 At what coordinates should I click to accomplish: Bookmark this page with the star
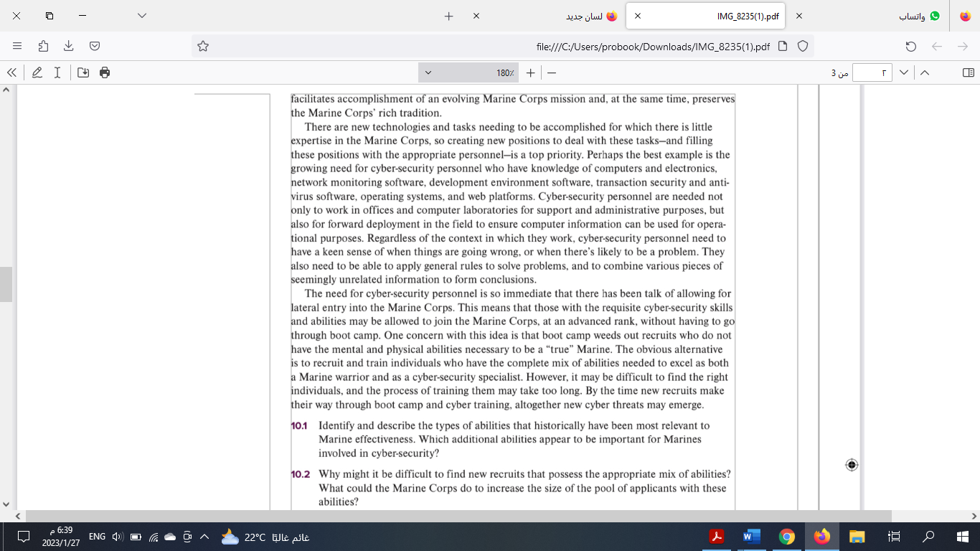pos(203,46)
